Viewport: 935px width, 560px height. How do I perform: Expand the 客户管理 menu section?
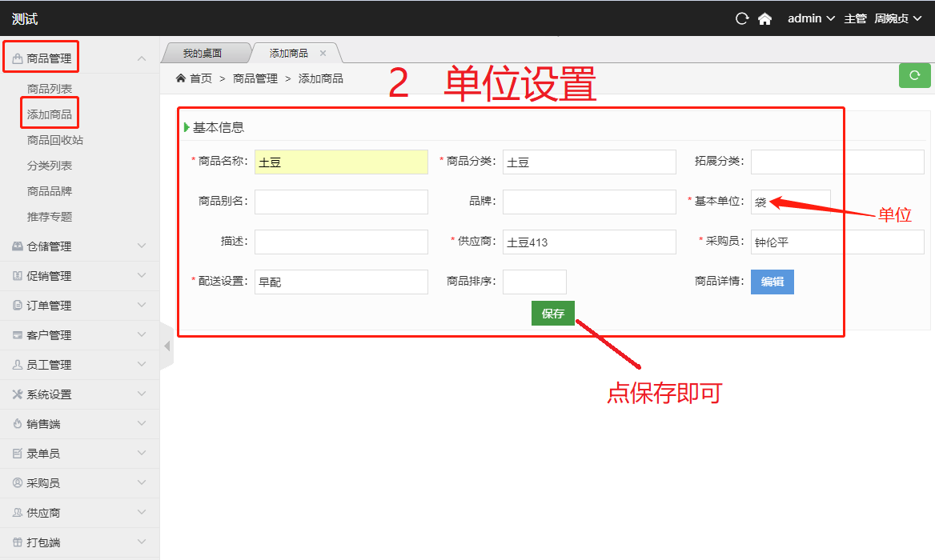pos(142,335)
